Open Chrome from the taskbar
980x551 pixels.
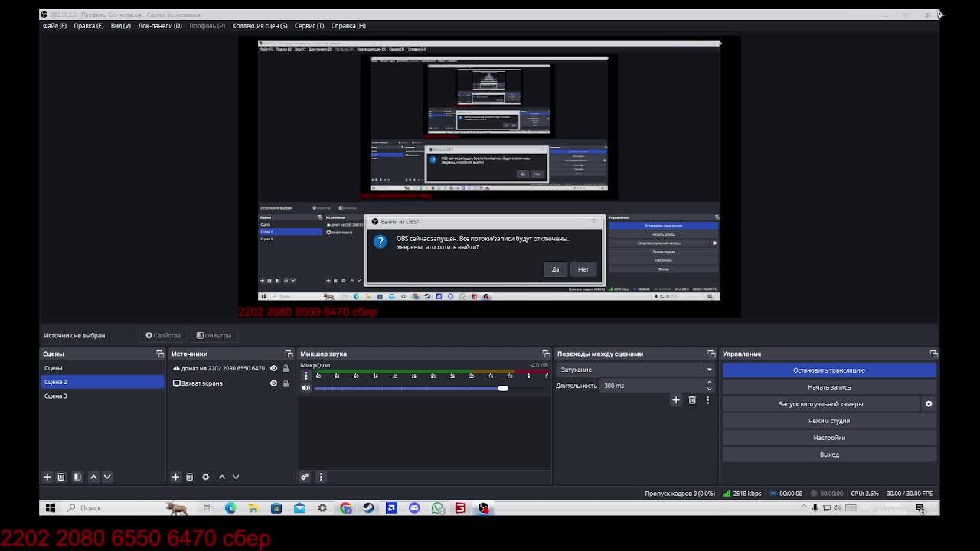(x=346, y=508)
